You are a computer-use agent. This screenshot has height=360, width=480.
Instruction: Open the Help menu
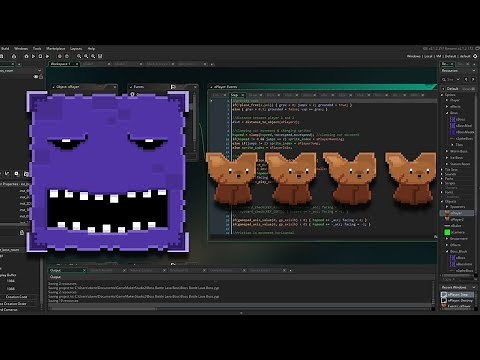[91, 49]
